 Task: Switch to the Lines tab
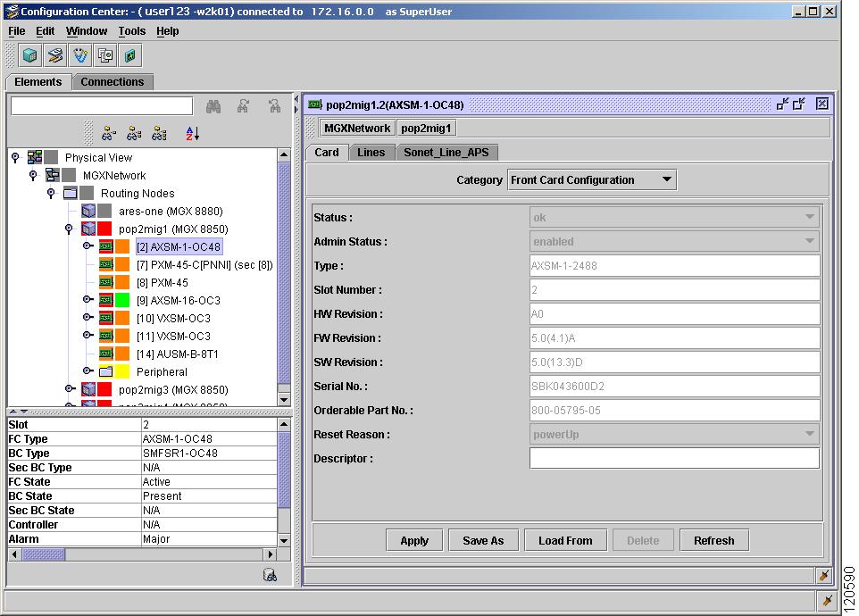[x=371, y=153]
